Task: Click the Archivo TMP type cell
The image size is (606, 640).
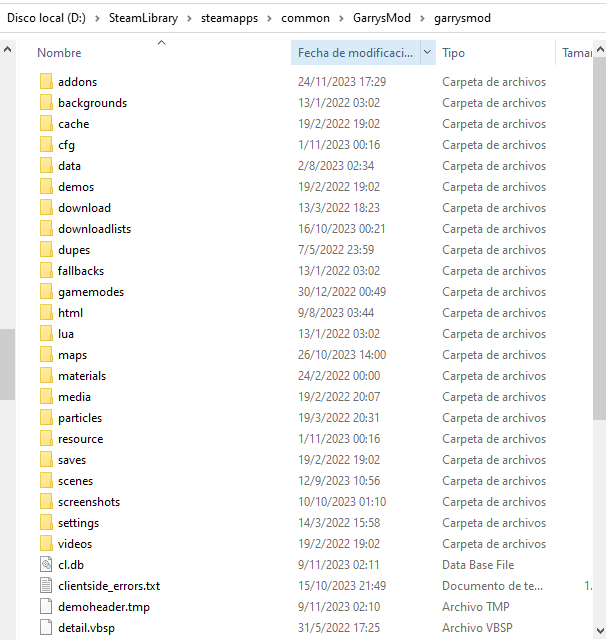Action: pos(476,607)
